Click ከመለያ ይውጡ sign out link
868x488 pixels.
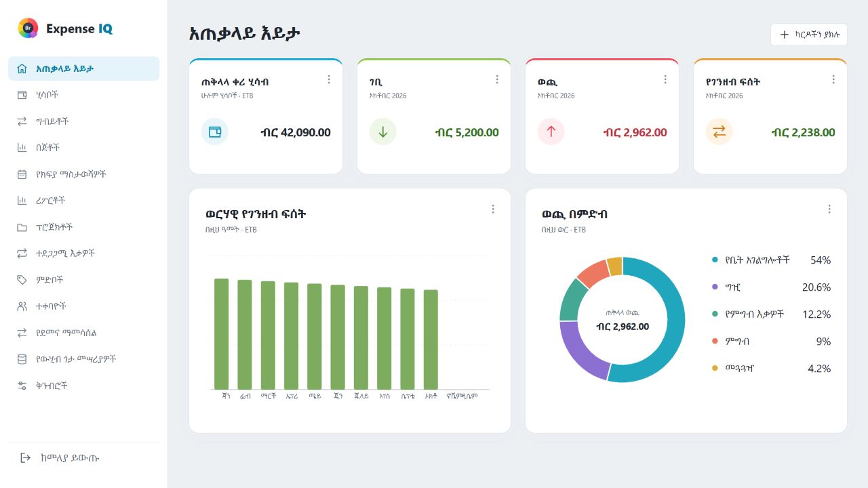pos(83,457)
